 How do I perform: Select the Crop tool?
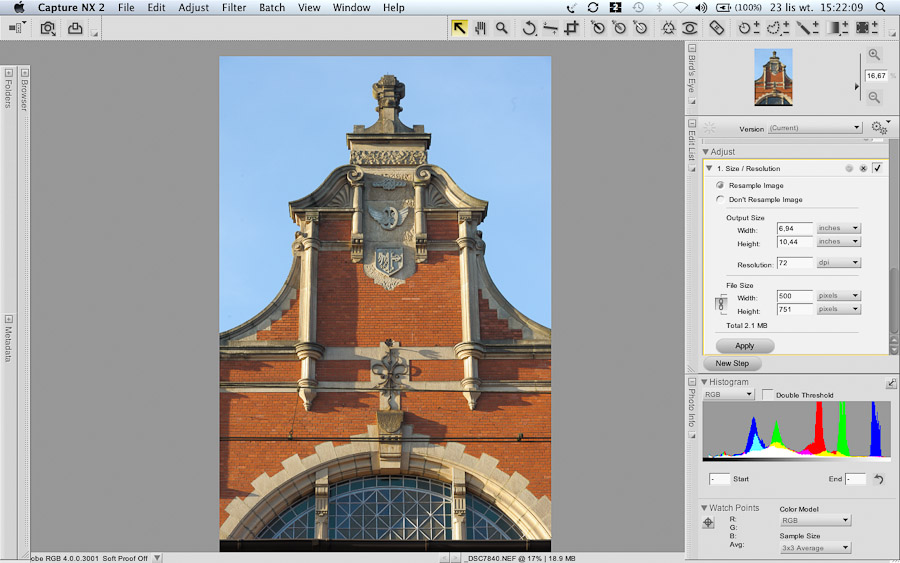click(x=571, y=28)
